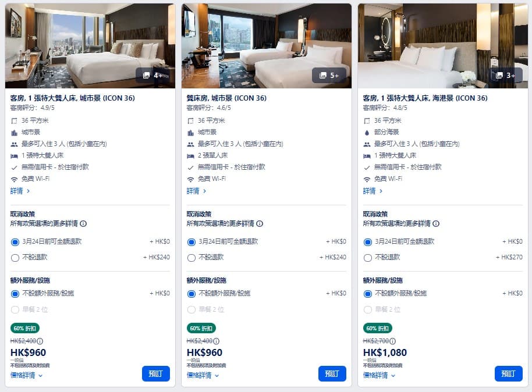
Task: Expand 價格詳情 for the harbour view room
Action: tap(380, 375)
